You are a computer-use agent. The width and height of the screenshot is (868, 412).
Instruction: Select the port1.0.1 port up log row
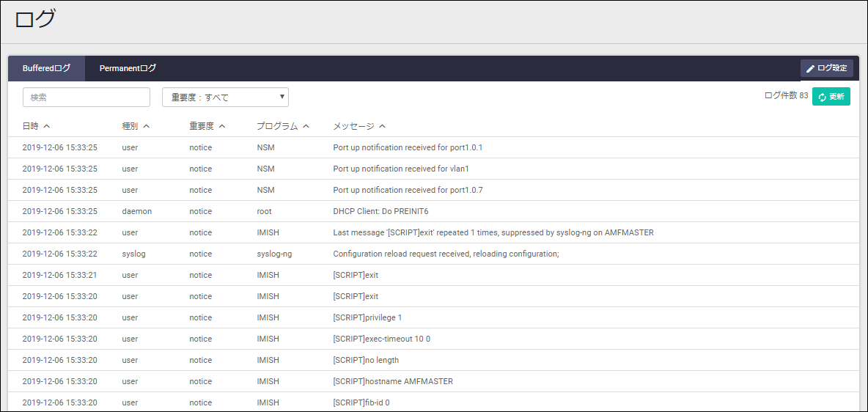tap(408, 147)
